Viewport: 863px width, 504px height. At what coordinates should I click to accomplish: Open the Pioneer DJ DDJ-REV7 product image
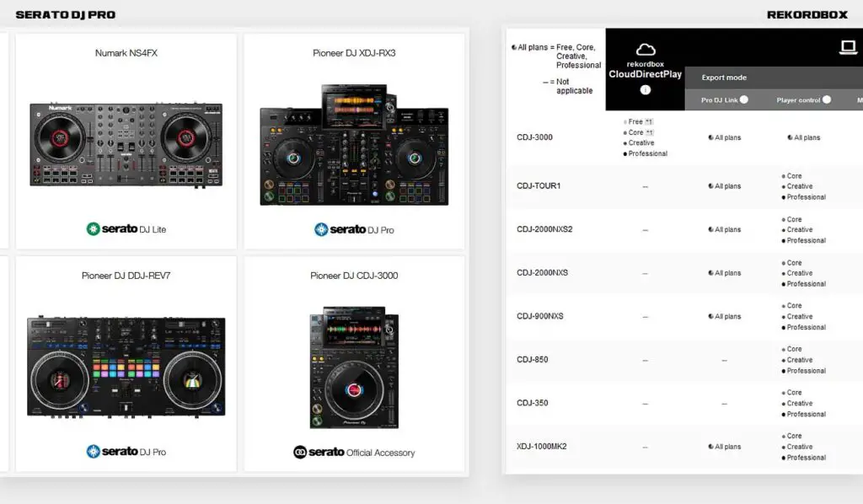click(126, 367)
